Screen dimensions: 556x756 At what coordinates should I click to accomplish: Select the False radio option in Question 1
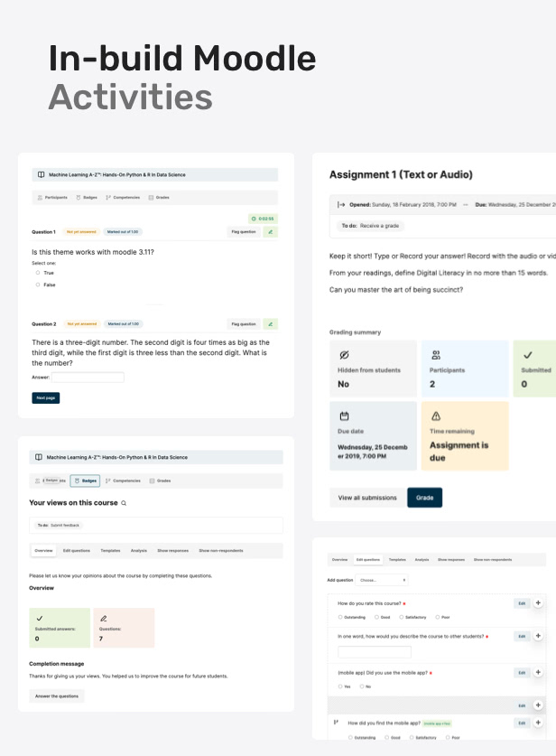38,285
